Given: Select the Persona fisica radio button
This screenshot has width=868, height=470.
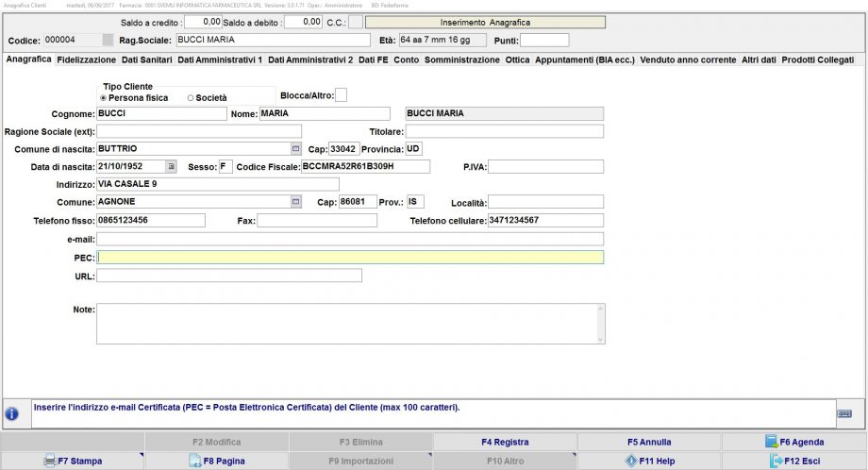Looking at the screenshot, I should coord(103,97).
